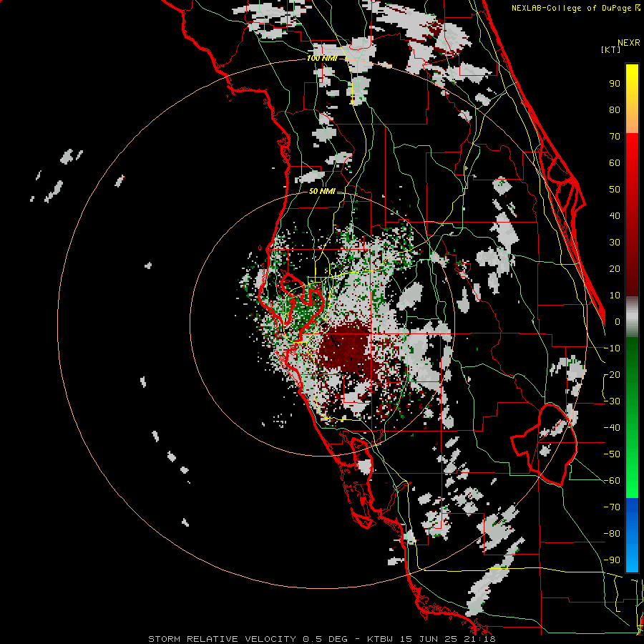Screen dimensions: 644x644
Task: Click the 30 value on the velocity scale
Action: 615,243
